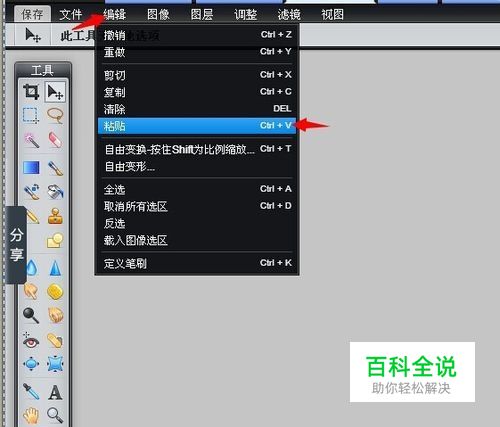This screenshot has width=500, height=427.
Task: Select the Spot Heal bandage tool
Action: coord(55,340)
